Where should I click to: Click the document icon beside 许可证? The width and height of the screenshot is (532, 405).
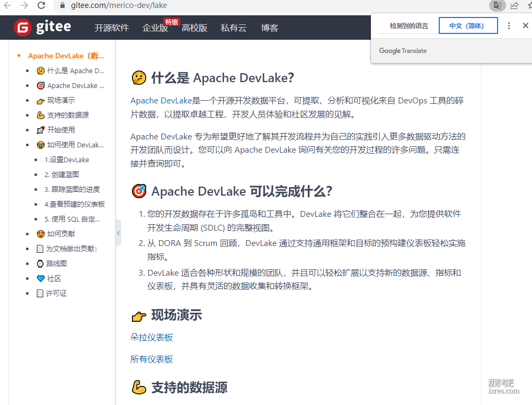(40, 293)
